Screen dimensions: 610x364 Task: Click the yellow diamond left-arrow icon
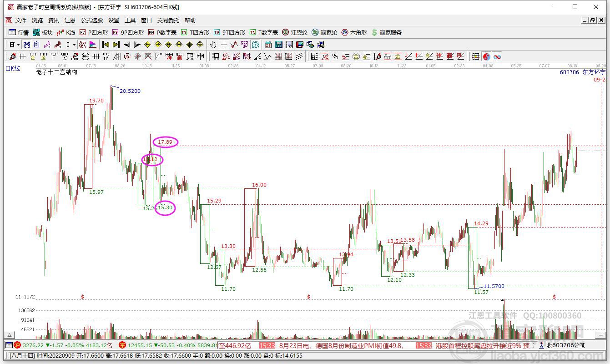tap(147, 45)
